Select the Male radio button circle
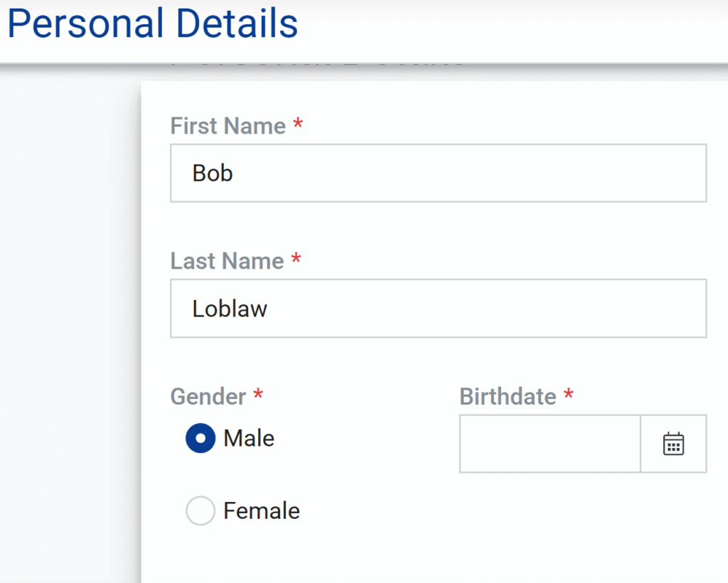Viewport: 728px width, 583px height. pos(200,439)
